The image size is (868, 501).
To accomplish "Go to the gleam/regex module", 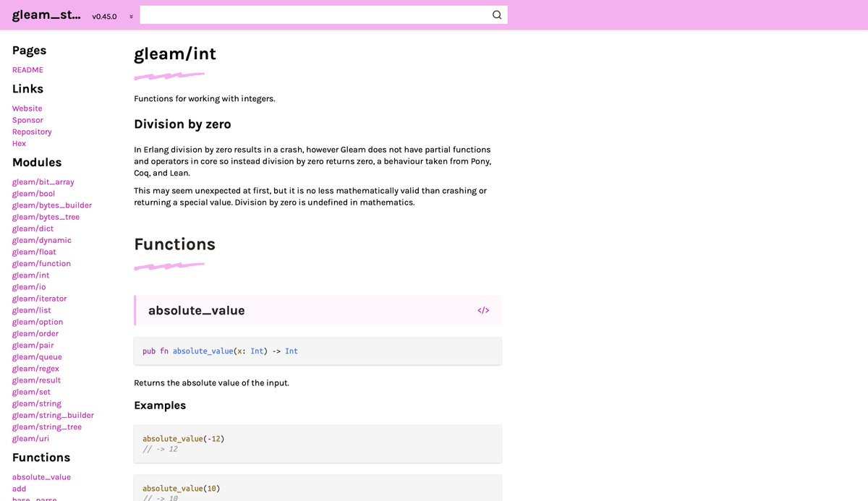I will [35, 369].
